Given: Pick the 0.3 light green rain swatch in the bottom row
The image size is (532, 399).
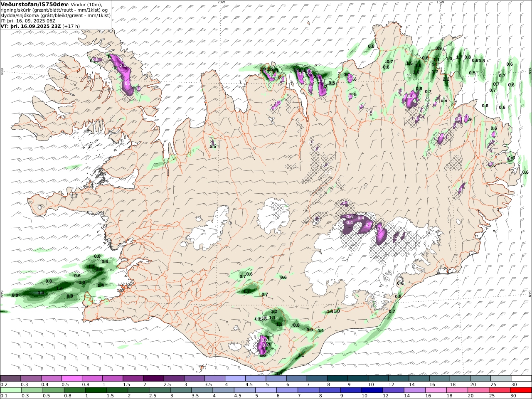Looking at the screenshot, I should point(32,390).
